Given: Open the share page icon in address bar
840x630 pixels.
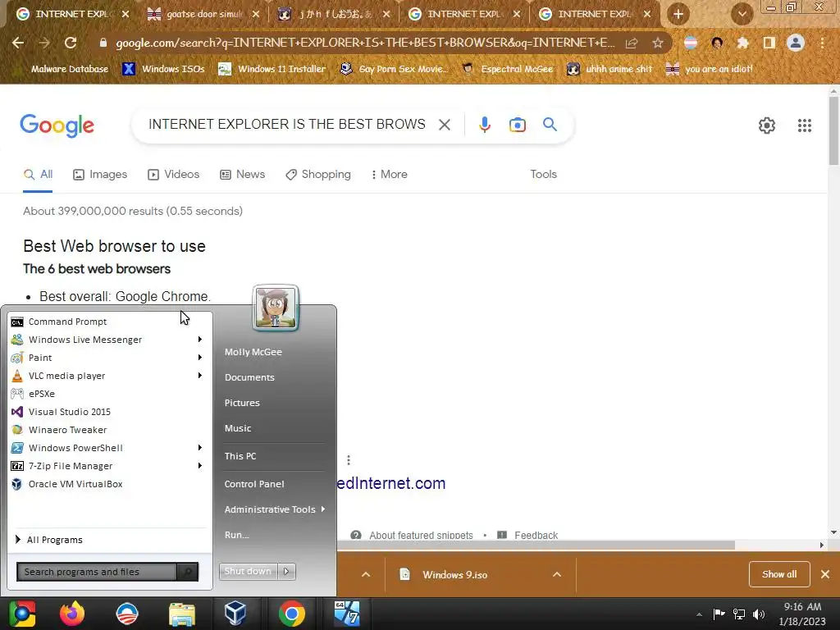Looking at the screenshot, I should click(632, 43).
